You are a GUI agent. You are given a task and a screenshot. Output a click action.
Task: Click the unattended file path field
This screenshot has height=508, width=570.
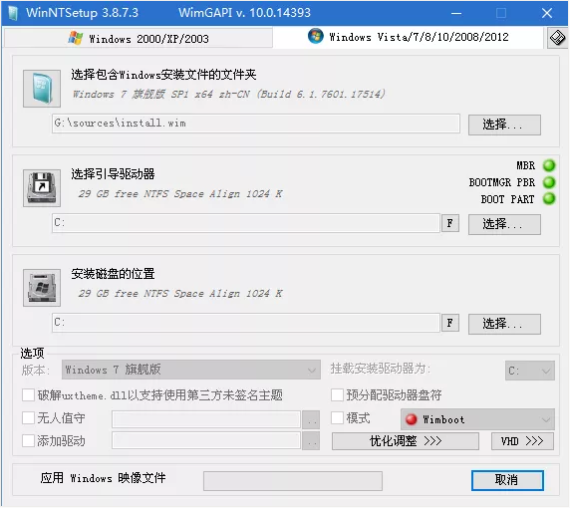(206, 419)
